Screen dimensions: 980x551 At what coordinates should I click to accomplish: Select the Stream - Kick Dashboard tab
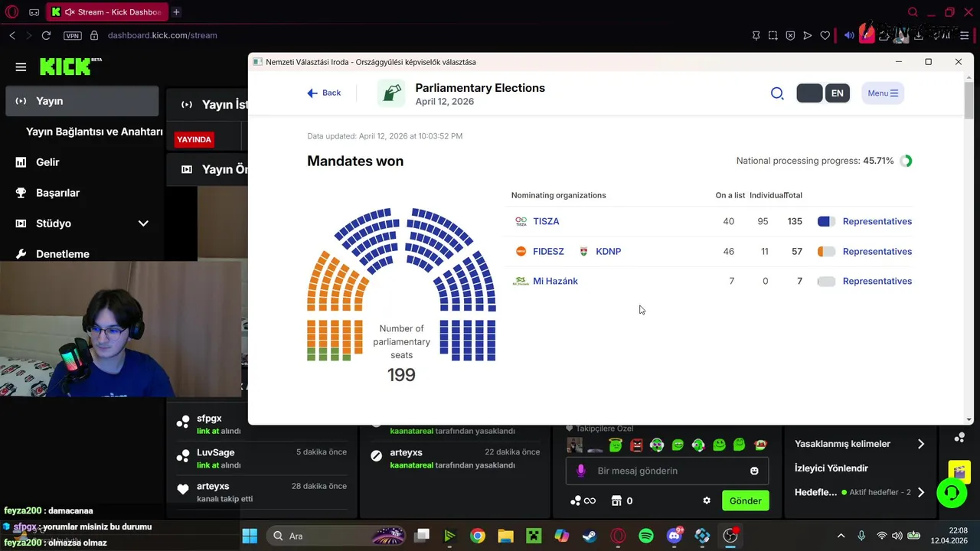[106, 12]
